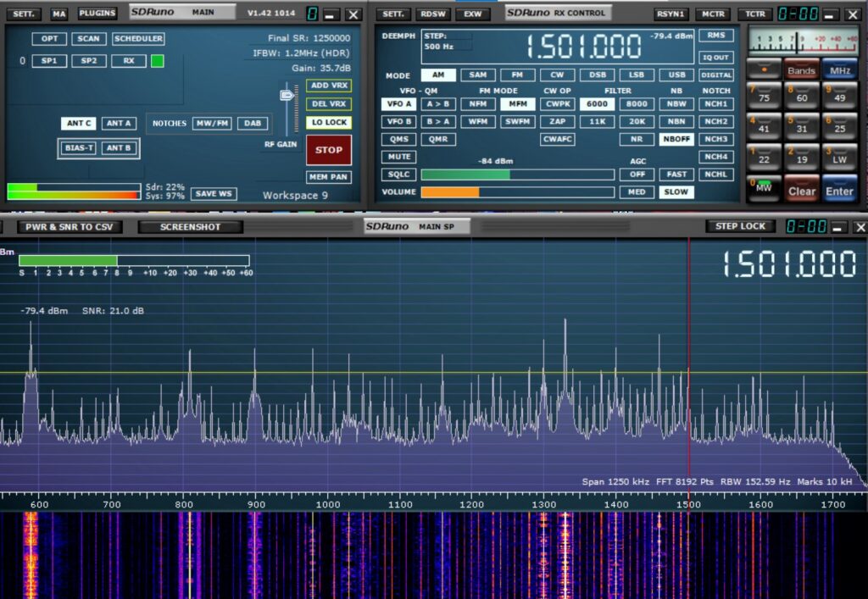Select NFM FM mode

click(x=478, y=103)
